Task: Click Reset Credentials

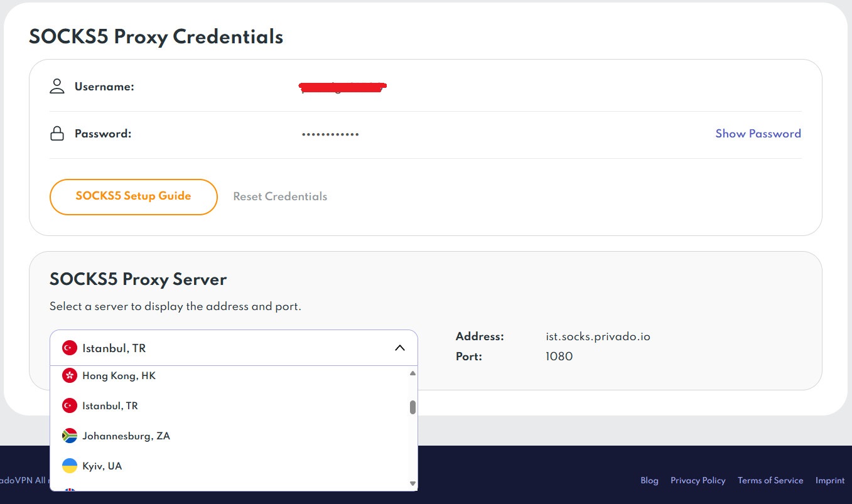Action: [280, 196]
